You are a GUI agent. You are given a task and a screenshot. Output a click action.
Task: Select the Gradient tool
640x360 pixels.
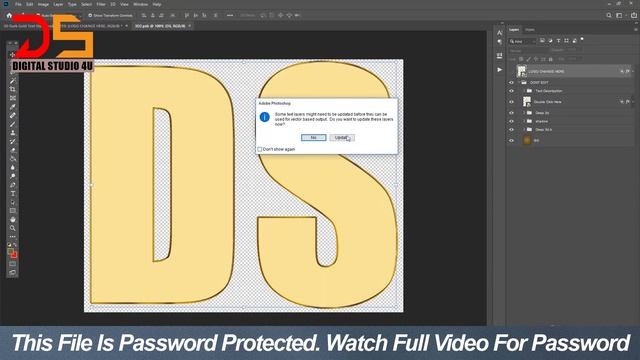tap(13, 159)
